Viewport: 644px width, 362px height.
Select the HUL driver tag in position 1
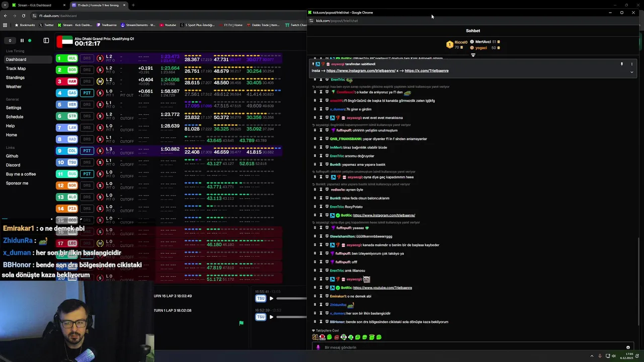tap(67, 58)
